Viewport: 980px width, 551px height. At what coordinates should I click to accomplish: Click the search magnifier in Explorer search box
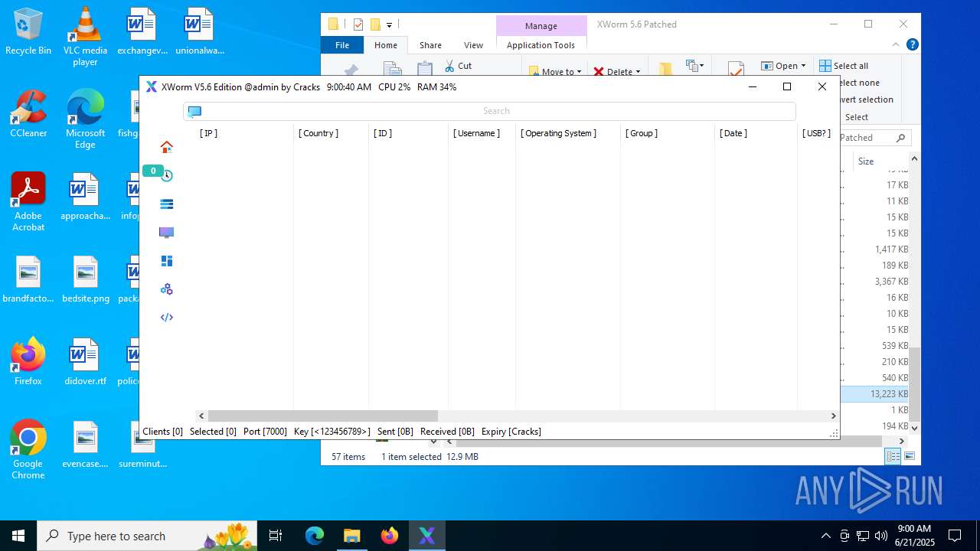click(900, 138)
